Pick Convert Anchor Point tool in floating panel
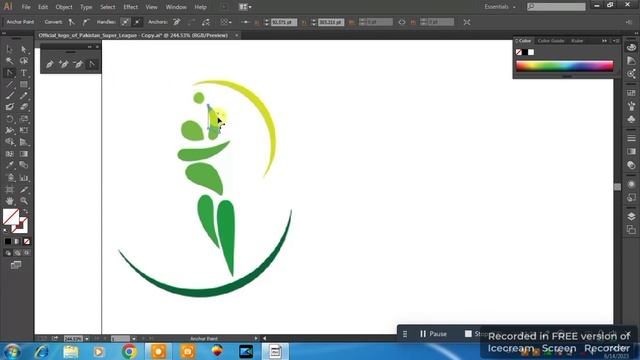 click(92, 64)
